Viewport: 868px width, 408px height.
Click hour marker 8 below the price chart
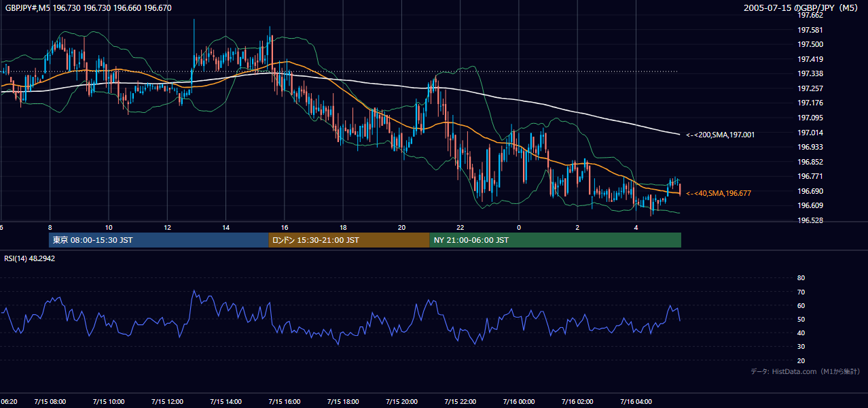coord(50,227)
